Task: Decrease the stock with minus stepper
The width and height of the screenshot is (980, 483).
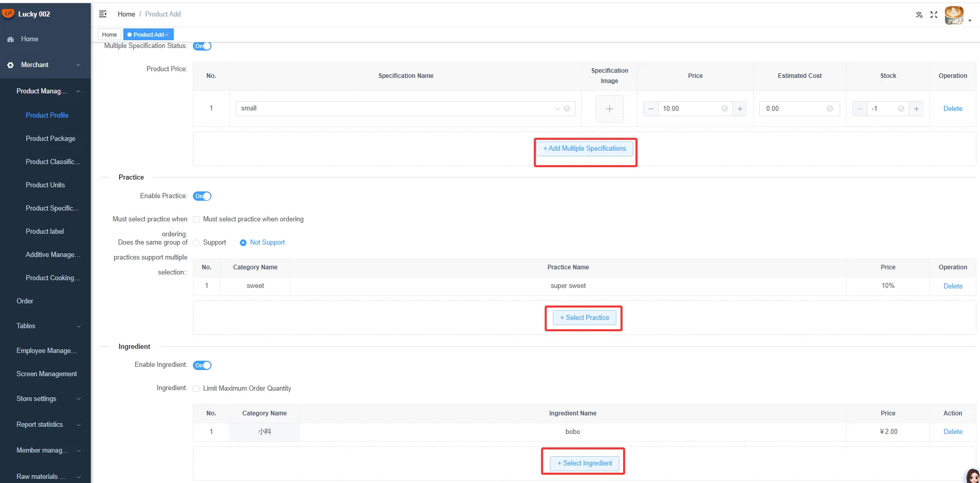Action: (859, 108)
